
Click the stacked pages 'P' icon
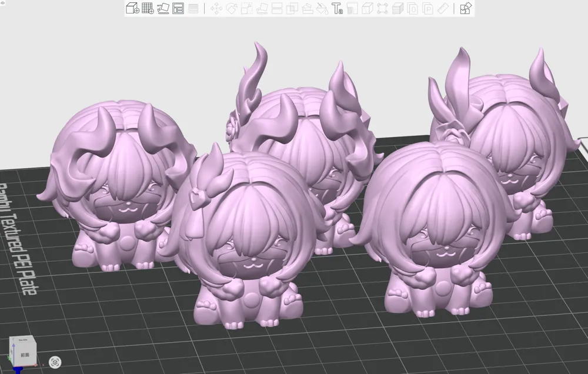[x=427, y=8]
